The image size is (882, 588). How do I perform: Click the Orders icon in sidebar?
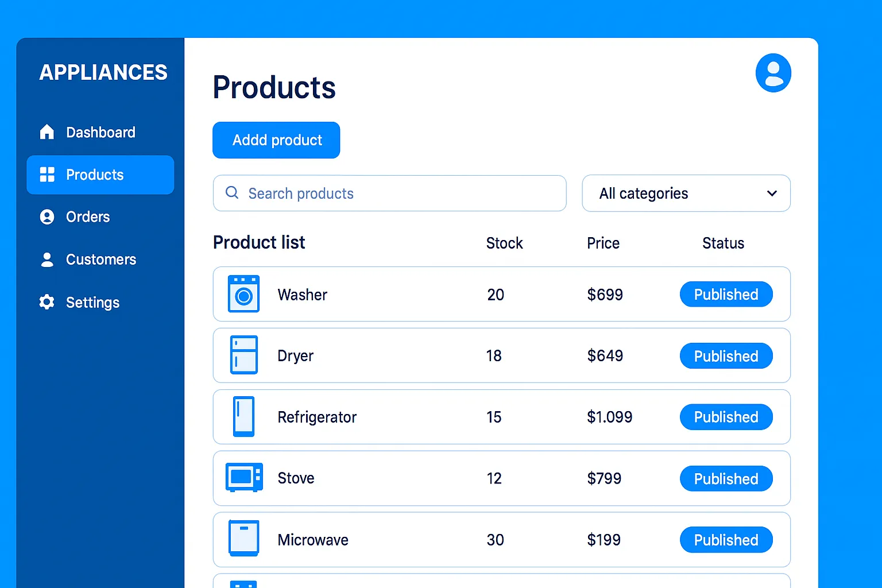click(x=47, y=217)
